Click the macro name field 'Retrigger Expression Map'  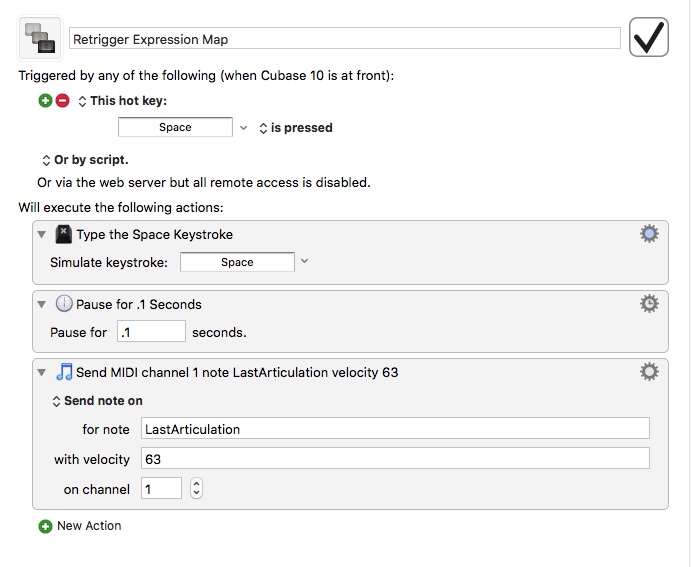click(x=345, y=39)
